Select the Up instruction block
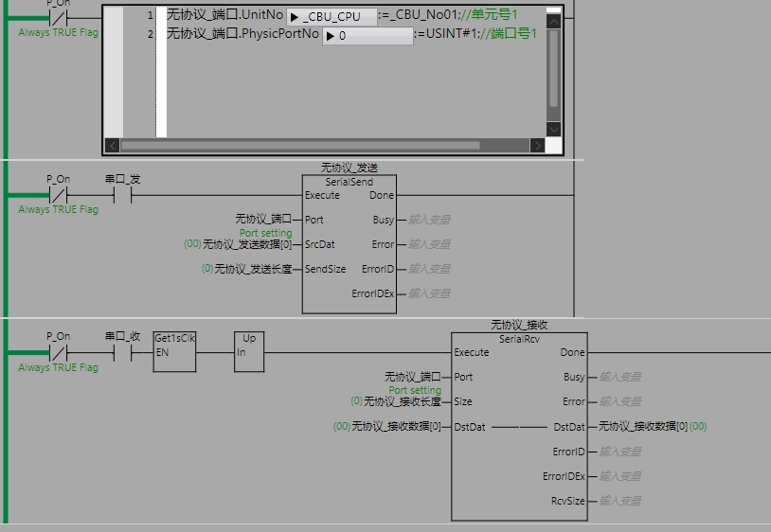 point(249,351)
